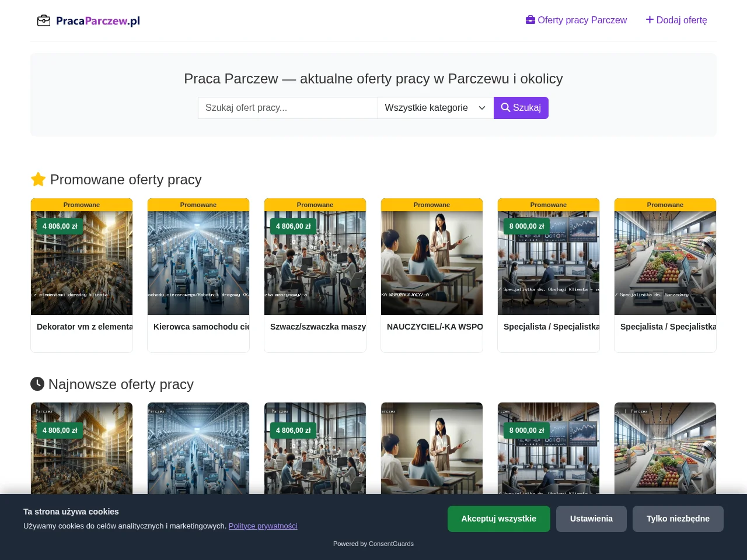Open the Oferty pracy Parczew menu link
747x560 pixels.
click(576, 20)
